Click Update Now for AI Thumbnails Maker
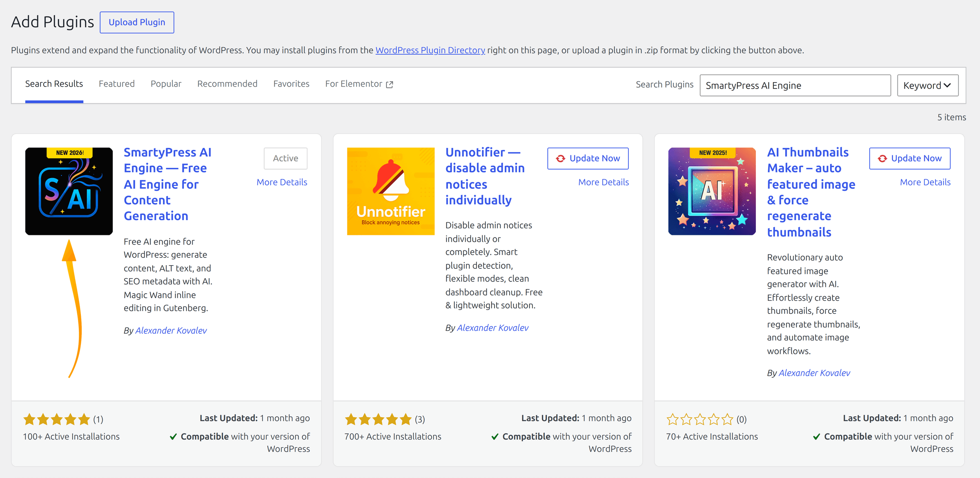The width and height of the screenshot is (980, 478). pyautogui.click(x=909, y=159)
